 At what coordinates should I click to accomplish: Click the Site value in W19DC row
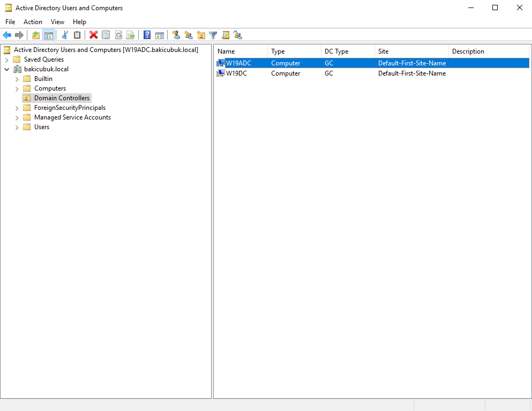pyautogui.click(x=412, y=73)
